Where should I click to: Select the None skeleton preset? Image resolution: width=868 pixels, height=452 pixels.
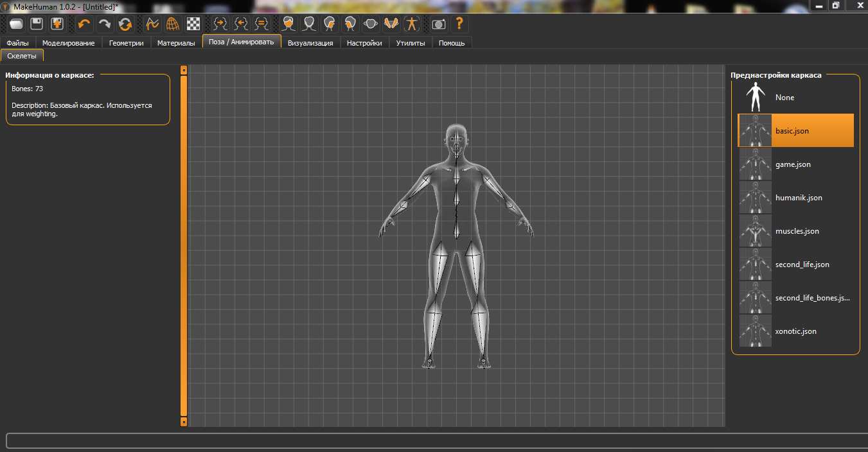784,98
